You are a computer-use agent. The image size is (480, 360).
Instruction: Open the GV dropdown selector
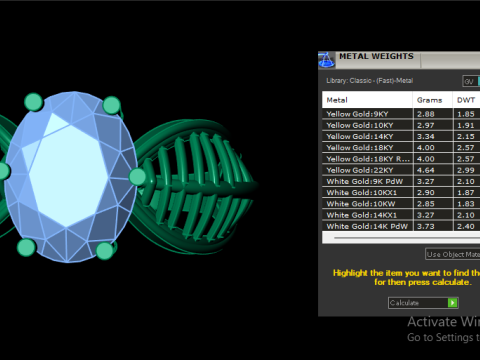tap(471, 81)
